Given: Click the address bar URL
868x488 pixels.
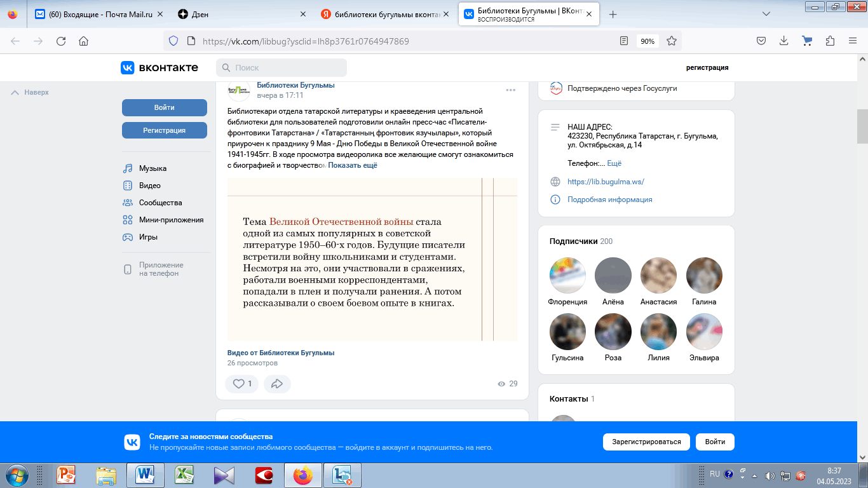Looking at the screenshot, I should pyautogui.click(x=306, y=41).
